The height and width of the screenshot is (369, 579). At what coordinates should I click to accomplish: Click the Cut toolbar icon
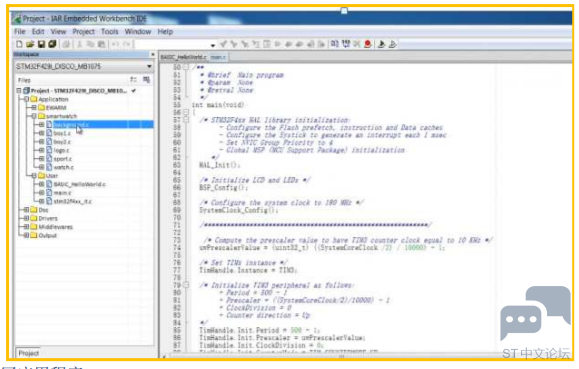point(79,44)
